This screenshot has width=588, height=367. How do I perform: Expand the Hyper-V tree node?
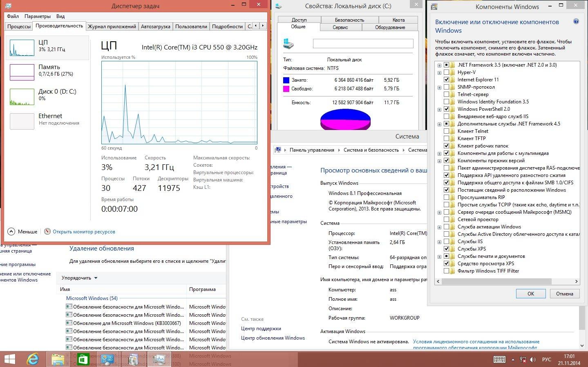point(439,72)
